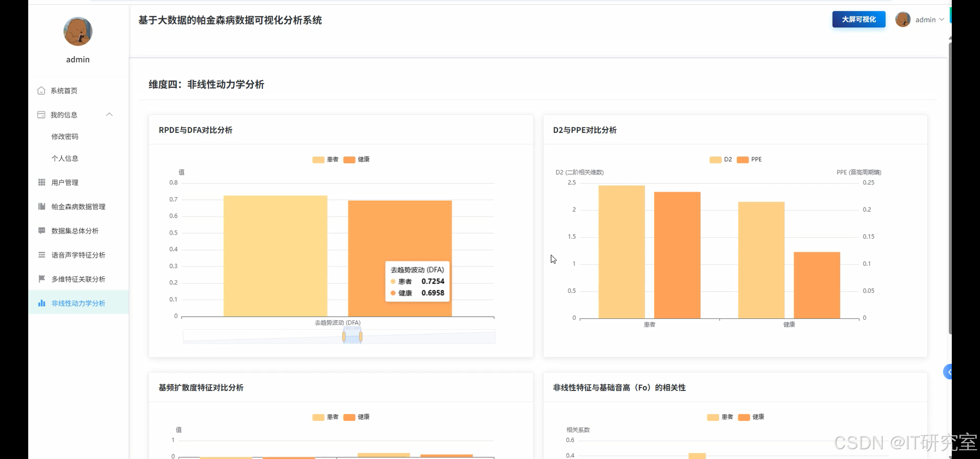
Task: Open 帕金森病数据管理 menu item
Action: pyautogui.click(x=79, y=206)
